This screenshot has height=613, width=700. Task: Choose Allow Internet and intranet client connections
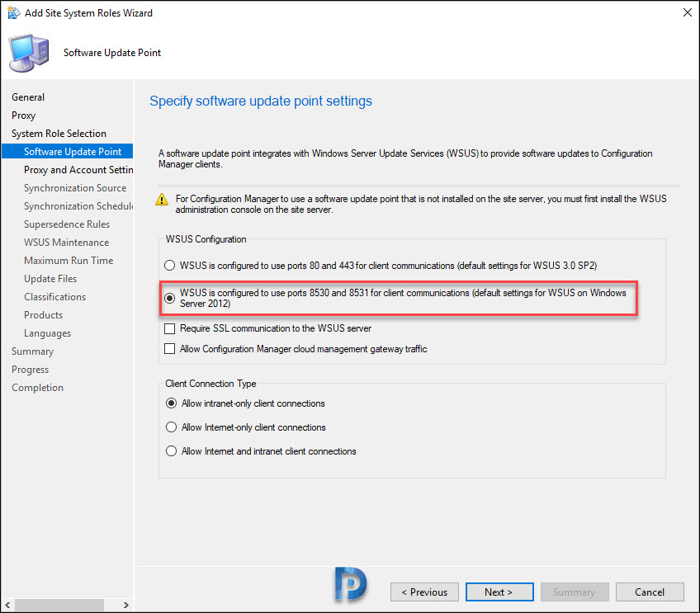coord(171,451)
